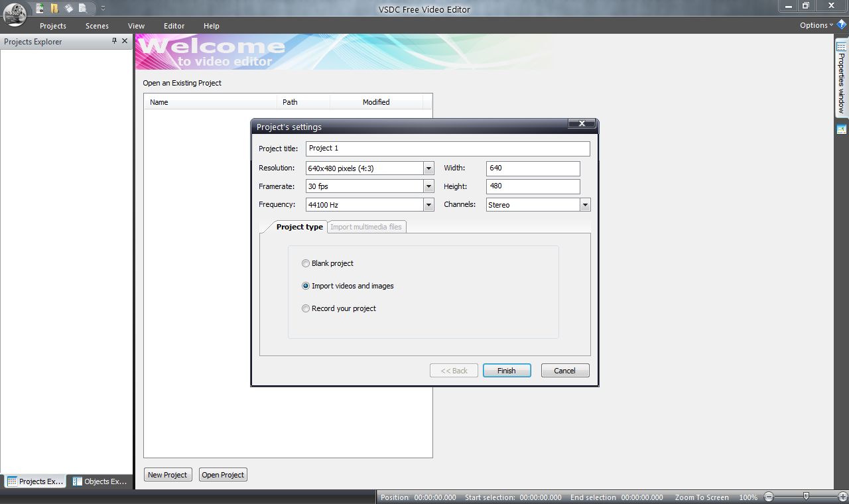
Task: Click the Finish button
Action: tap(507, 371)
